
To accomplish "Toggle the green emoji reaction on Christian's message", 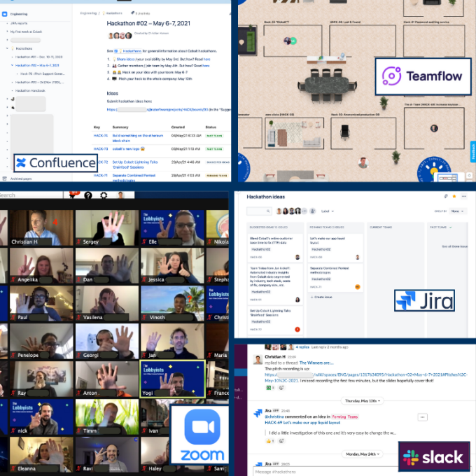I will 270,388.
